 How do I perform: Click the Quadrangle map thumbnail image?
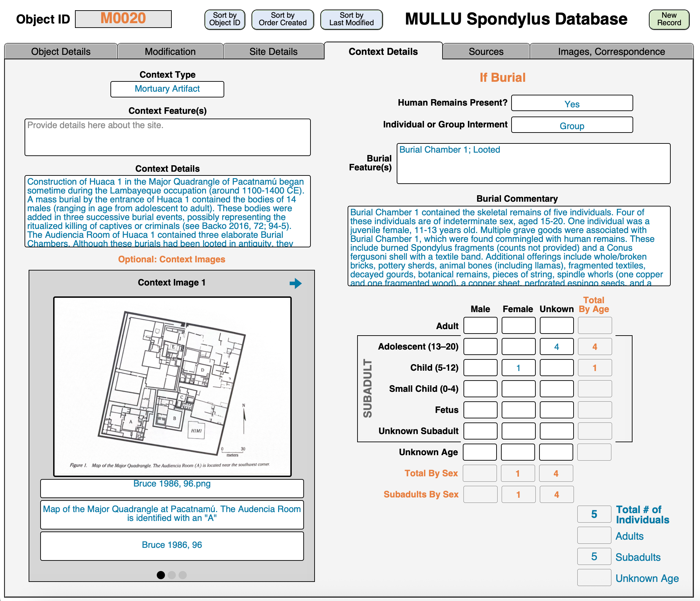pyautogui.click(x=172, y=386)
